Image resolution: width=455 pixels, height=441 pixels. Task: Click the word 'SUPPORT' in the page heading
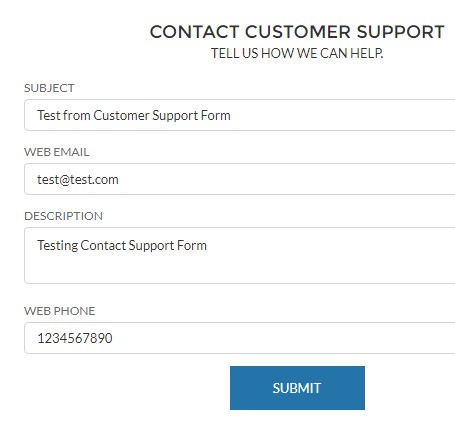coord(401,32)
